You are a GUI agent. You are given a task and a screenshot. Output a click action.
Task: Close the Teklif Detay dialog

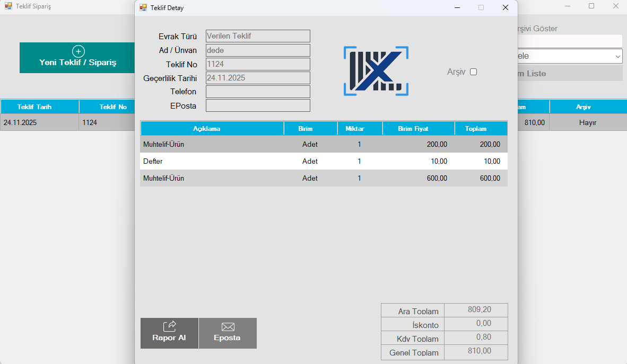click(506, 8)
